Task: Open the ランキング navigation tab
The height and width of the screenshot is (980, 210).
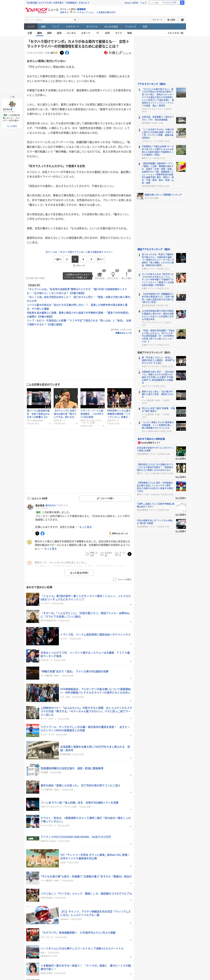Action: point(130,27)
